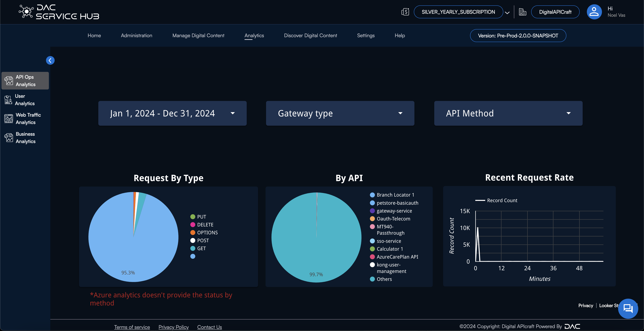
Task: Open the Gateway type dropdown
Action: click(x=340, y=113)
